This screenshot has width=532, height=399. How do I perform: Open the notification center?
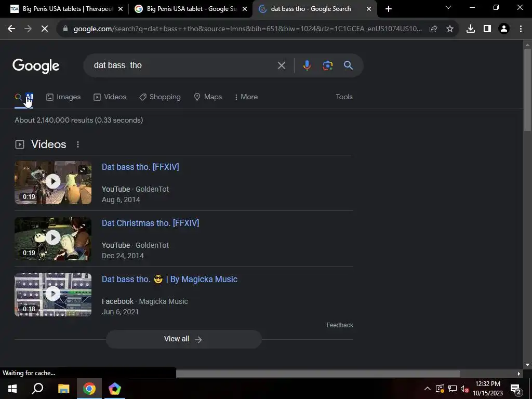coord(516,389)
